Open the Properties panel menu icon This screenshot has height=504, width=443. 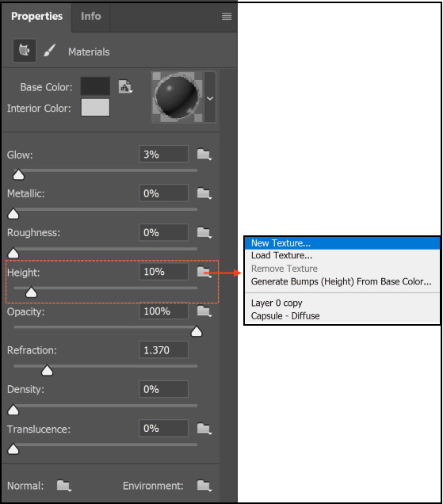[x=227, y=17]
